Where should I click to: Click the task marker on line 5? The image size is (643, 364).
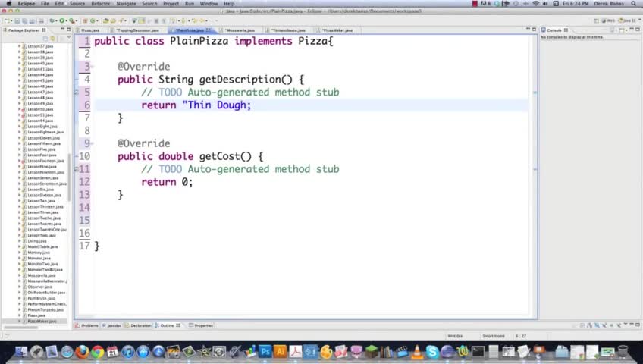(x=77, y=93)
